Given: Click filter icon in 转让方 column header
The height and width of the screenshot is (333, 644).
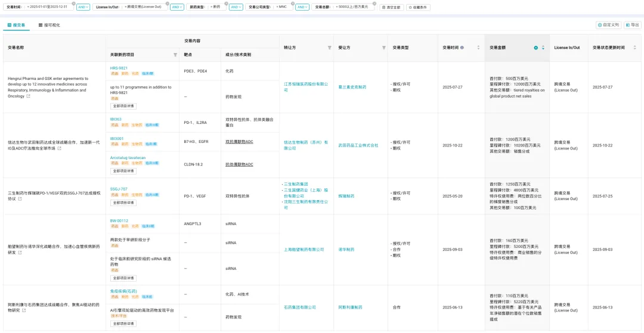Looking at the screenshot, I should click(x=329, y=48).
